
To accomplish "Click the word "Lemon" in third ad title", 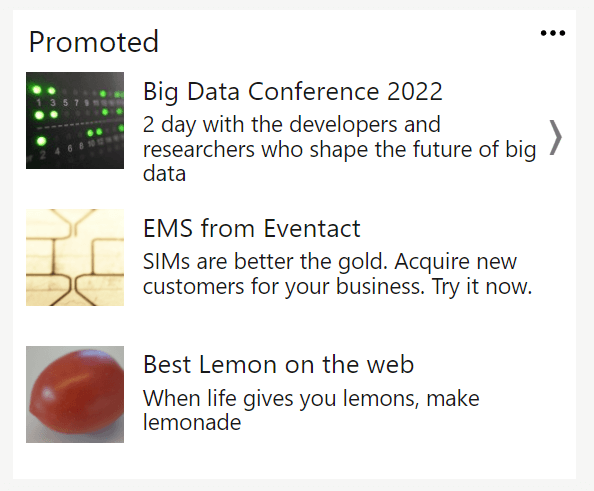I will pyautogui.click(x=238, y=364).
